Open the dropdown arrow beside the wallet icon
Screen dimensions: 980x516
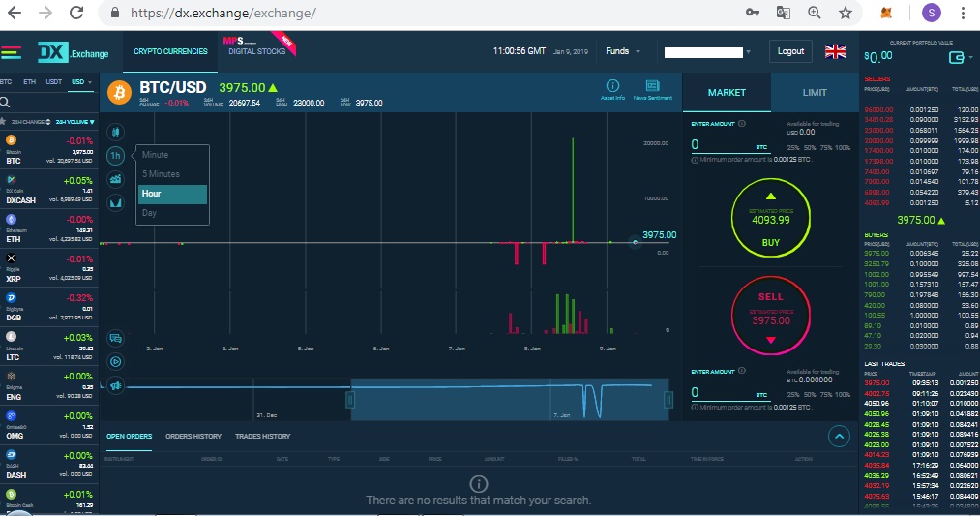tap(970, 58)
